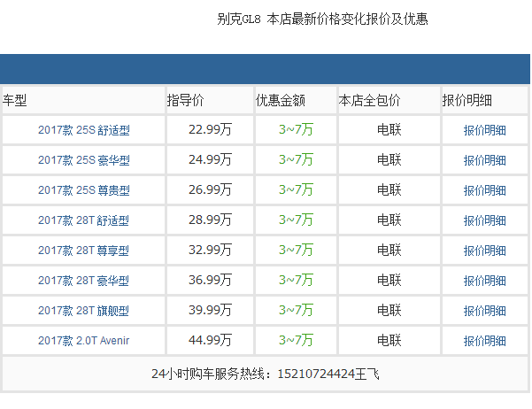Image resolution: width=532 pixels, height=409 pixels.
Task: Click the 3~7万 discount in 2.0T Avenir row
Action: (x=296, y=340)
